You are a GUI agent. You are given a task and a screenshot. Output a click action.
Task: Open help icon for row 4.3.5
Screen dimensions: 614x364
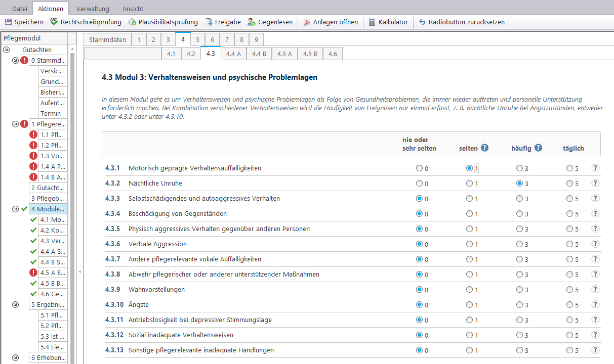(x=595, y=229)
